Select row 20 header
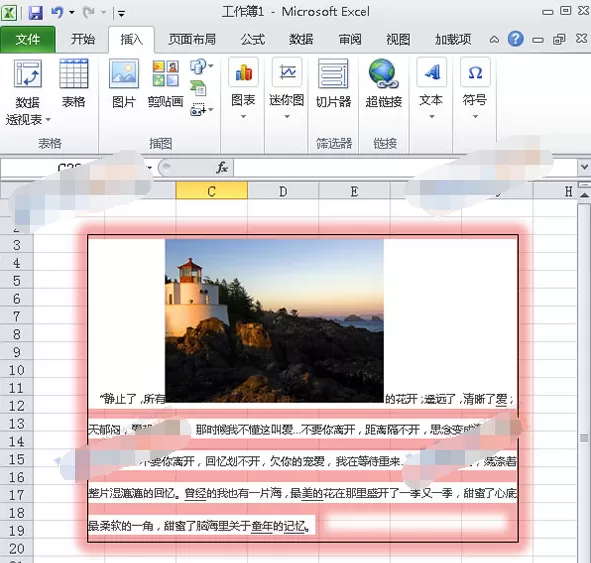 [x=17, y=549]
